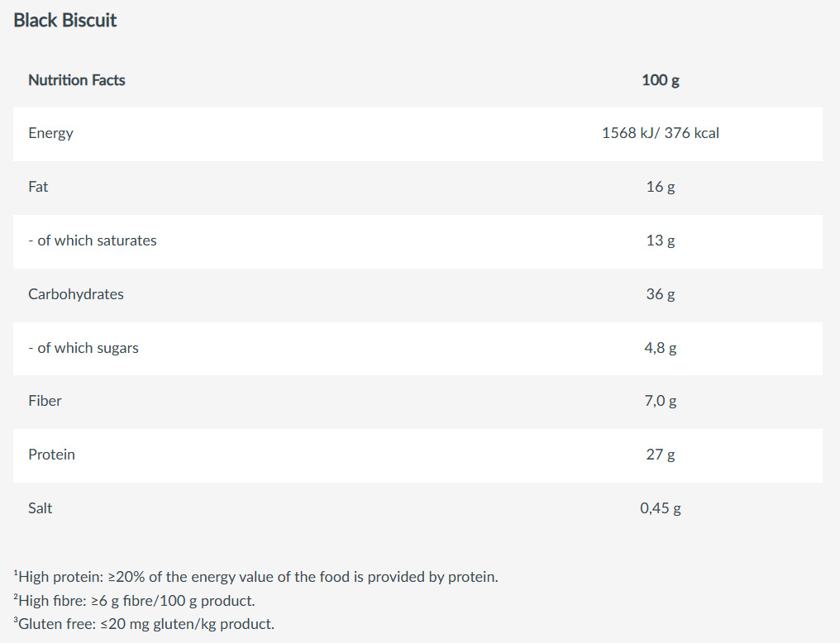Click the Gluten free footnote text
Viewport: 840px width, 643px height.
[x=146, y=624]
